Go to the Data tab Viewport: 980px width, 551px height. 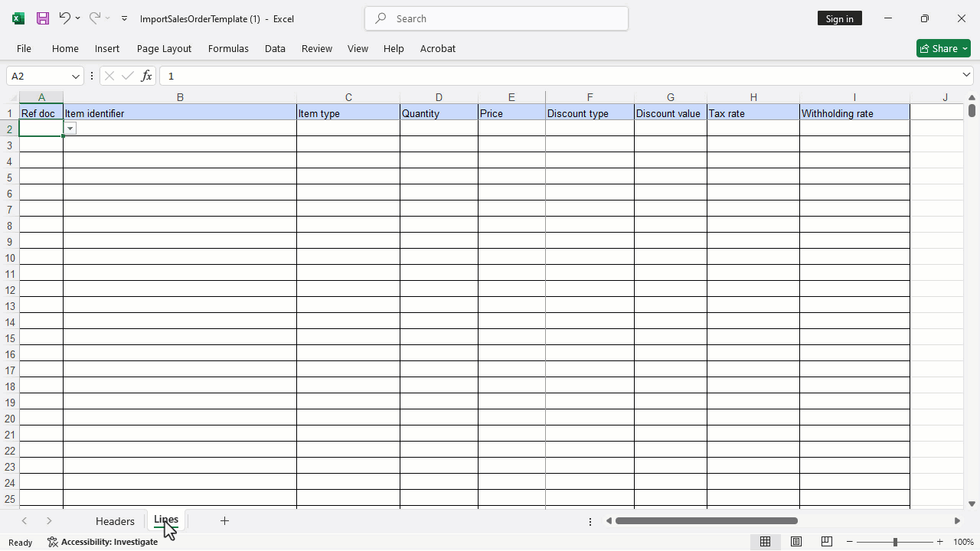pos(275,48)
